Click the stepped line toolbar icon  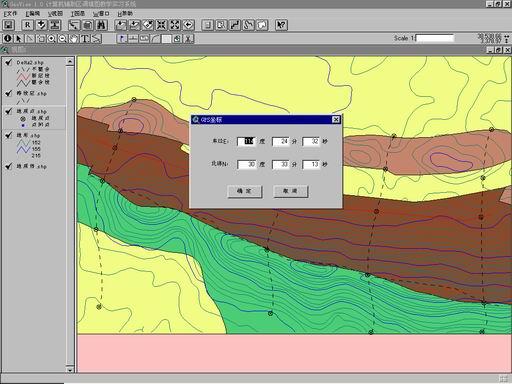pos(235,25)
